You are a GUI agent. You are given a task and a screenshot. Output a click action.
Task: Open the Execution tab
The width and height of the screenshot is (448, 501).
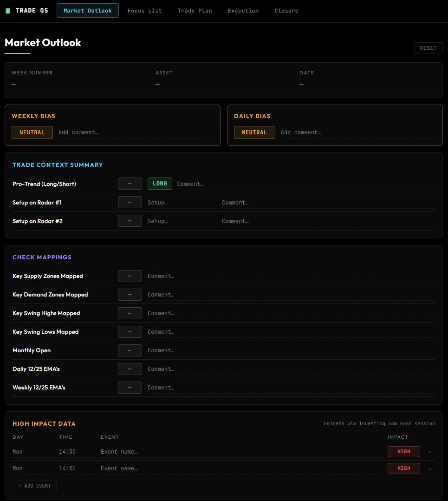pos(243,11)
